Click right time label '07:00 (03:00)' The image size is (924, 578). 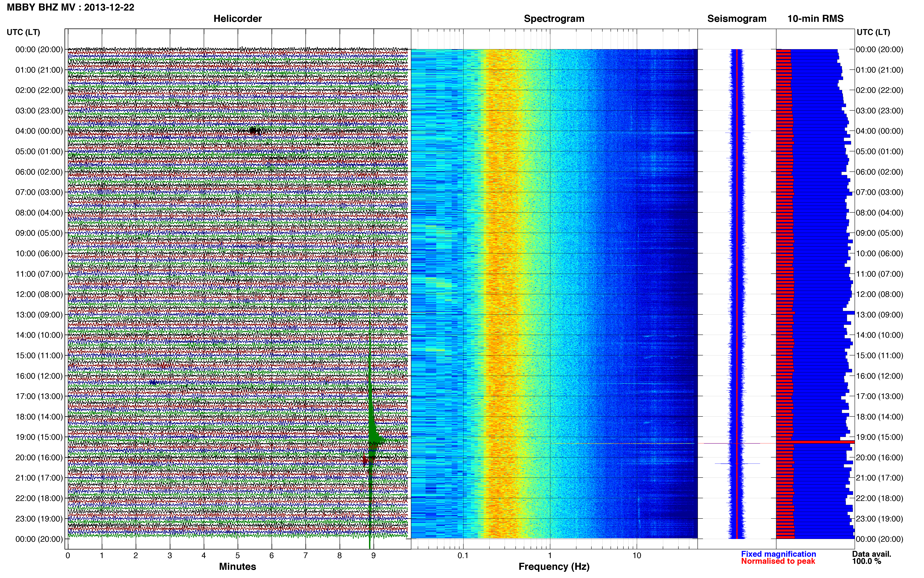879,192
